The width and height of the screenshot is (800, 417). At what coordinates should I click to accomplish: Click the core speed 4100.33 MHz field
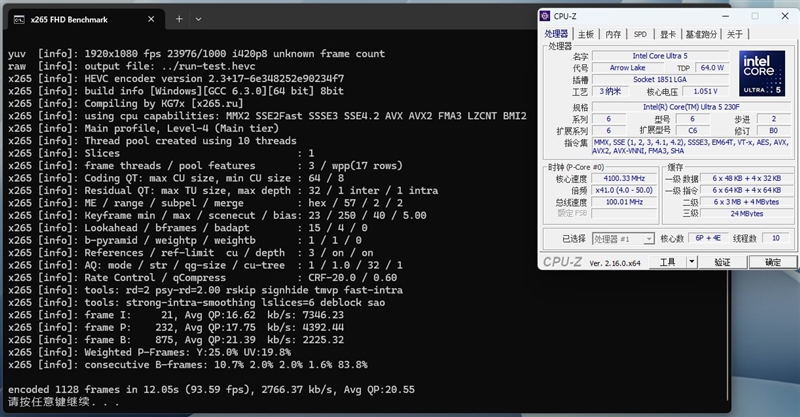(621, 178)
